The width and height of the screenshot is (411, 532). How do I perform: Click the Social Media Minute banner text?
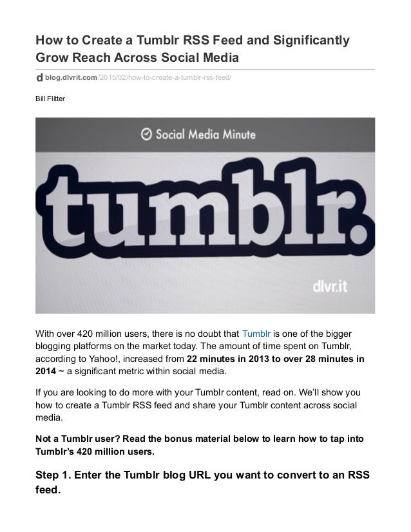[205, 135]
